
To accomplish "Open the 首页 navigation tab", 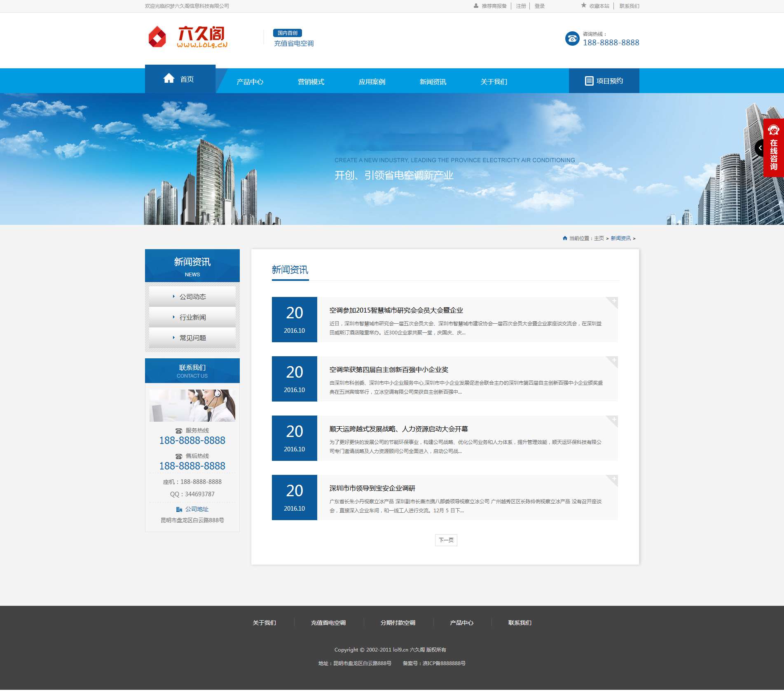I will [x=180, y=79].
